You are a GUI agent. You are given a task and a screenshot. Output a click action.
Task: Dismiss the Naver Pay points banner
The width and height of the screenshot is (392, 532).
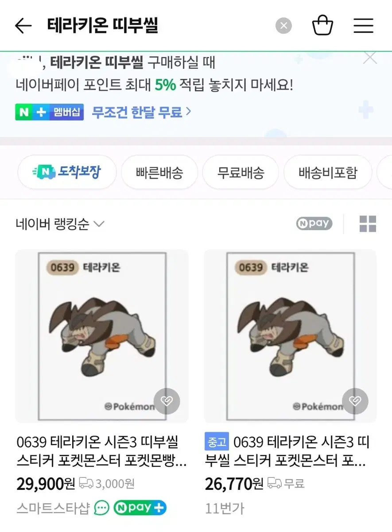pos(370,58)
